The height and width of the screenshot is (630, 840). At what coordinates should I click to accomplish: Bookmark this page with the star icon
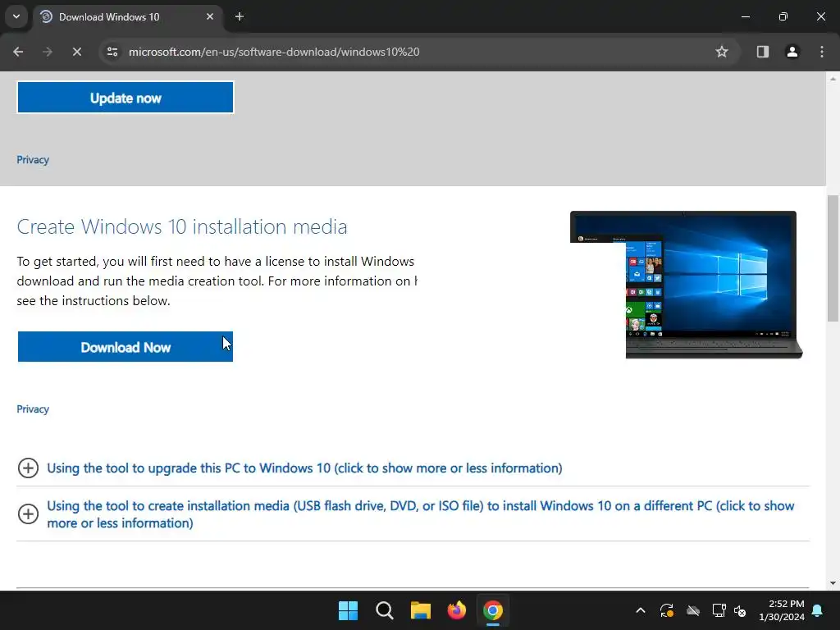(722, 52)
